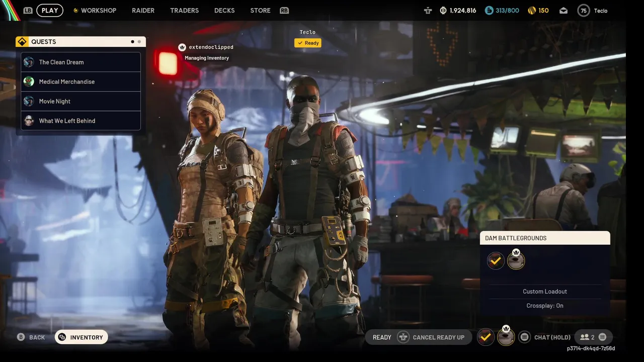644x362 pixels.
Task: Click the 1,924,816 coin balance
Action: [x=463, y=11]
